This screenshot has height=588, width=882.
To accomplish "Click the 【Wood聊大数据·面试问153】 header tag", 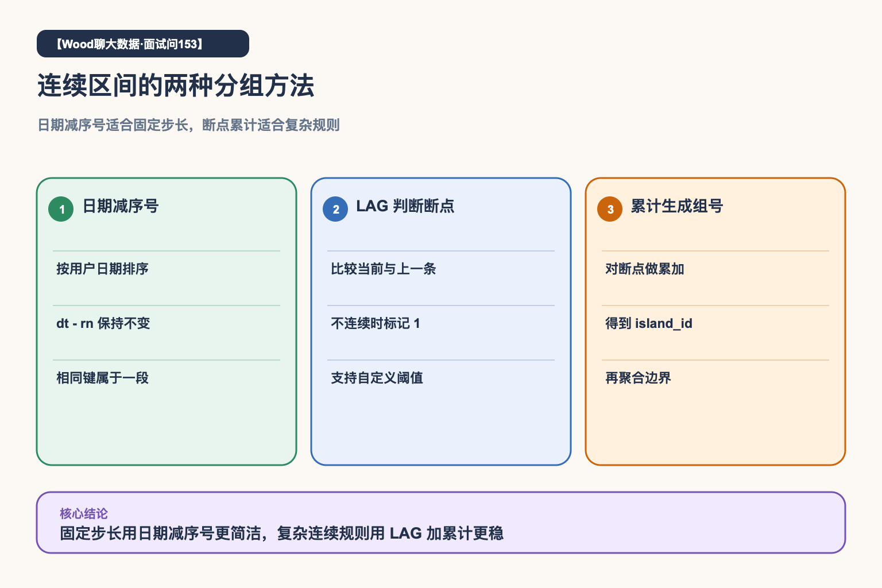I will pos(143,44).
